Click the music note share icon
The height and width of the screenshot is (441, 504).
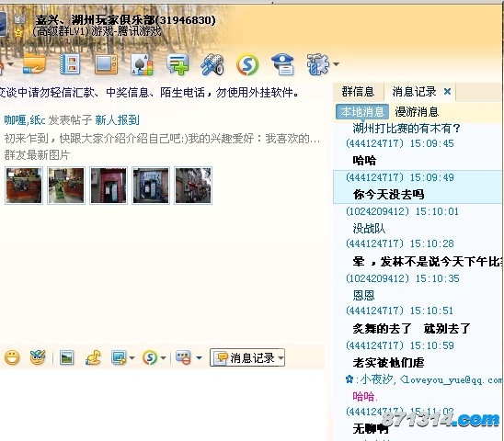93,357
